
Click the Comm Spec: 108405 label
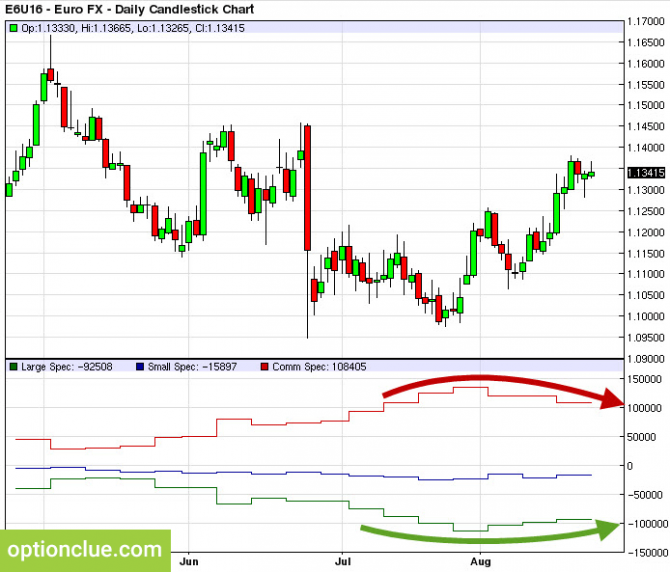(319, 367)
